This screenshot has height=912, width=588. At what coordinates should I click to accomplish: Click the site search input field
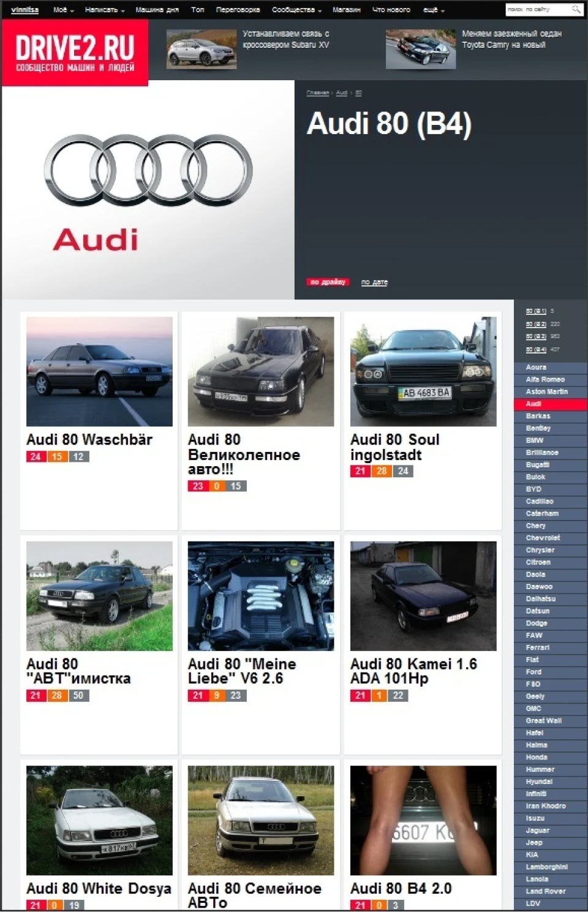[x=538, y=9]
